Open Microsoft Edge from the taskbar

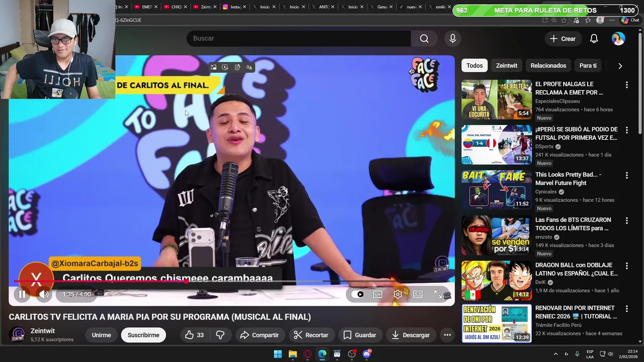[x=322, y=354]
